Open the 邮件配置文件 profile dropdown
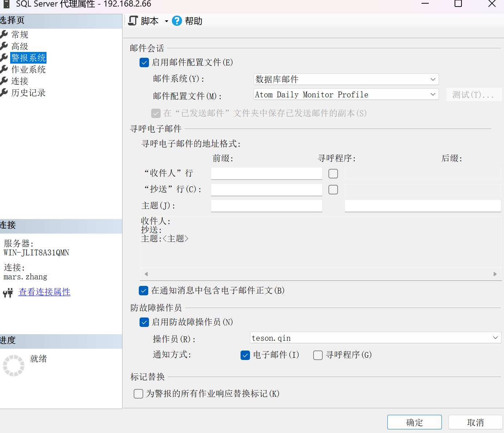The height and width of the screenshot is (433, 504). [x=346, y=94]
